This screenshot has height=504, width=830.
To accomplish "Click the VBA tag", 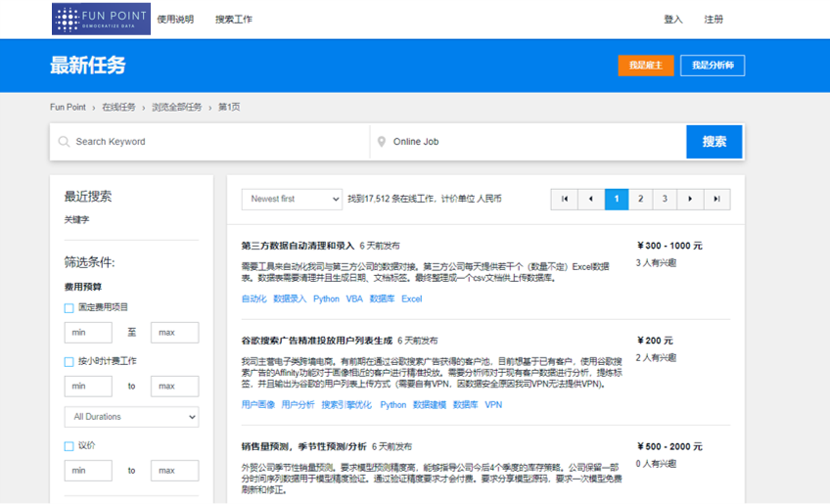I will (x=354, y=298).
